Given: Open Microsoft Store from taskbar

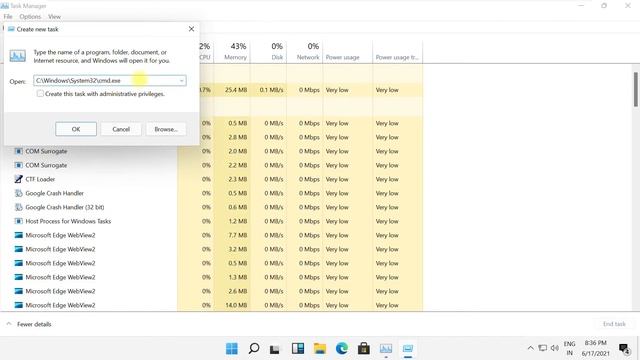Looking at the screenshot, I should 364,349.
